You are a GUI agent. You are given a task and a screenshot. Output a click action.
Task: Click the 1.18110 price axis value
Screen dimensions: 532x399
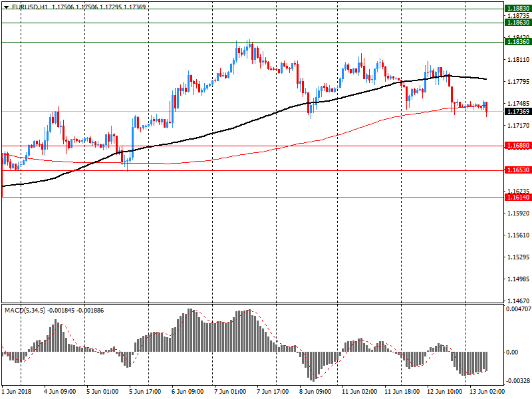point(518,60)
